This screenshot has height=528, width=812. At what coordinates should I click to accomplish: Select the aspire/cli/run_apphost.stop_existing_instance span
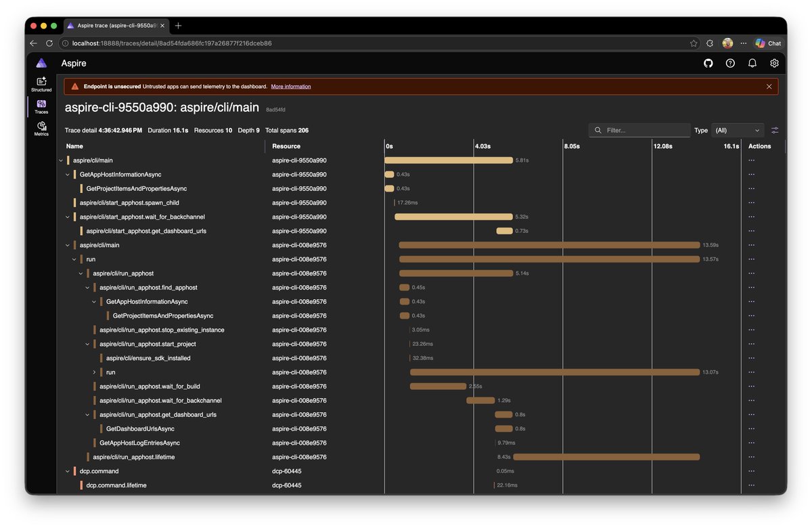(162, 330)
